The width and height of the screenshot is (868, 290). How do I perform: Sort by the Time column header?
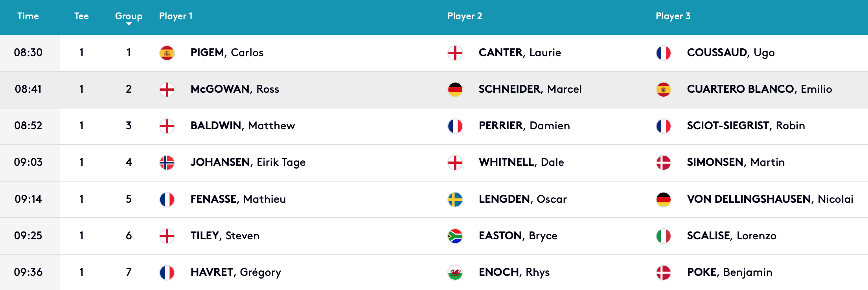click(x=28, y=16)
